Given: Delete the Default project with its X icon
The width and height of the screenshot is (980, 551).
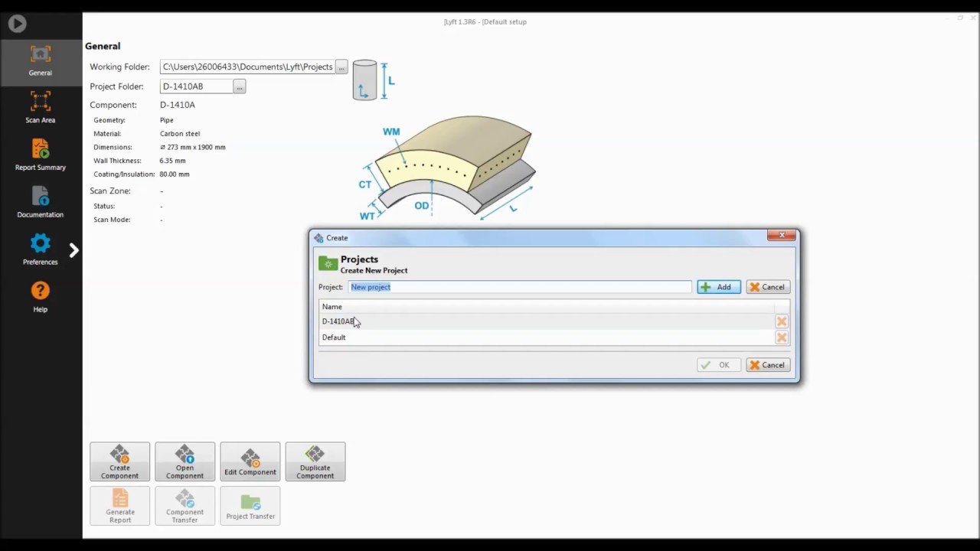Looking at the screenshot, I should pos(782,337).
